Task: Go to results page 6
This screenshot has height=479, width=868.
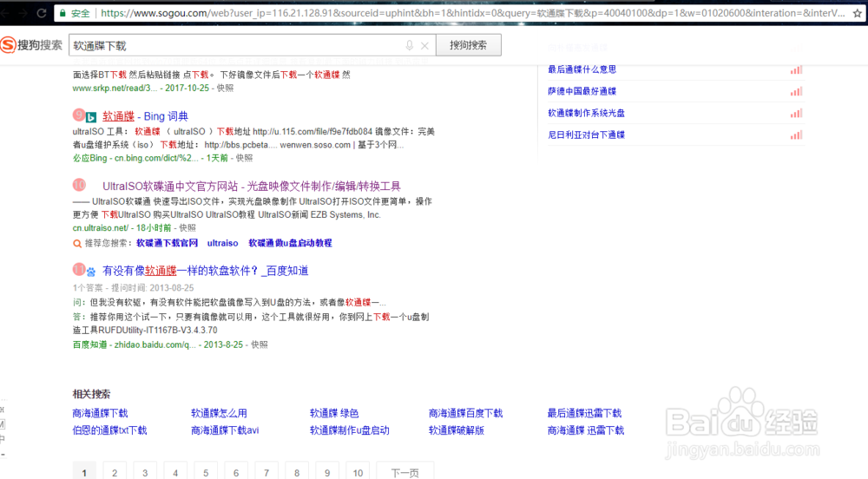Action: point(236,472)
